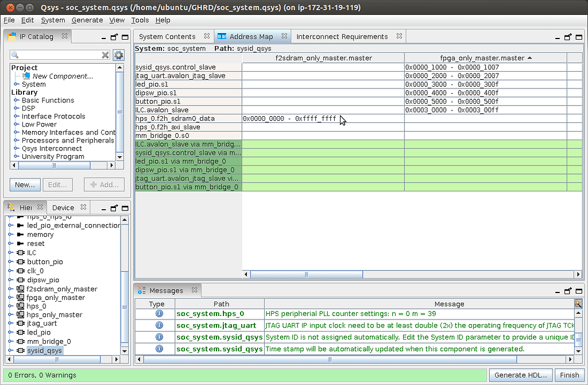This screenshot has width=588, height=385.
Task: Click IP Catalog vertical scrollbar down arrow
Action: point(120,157)
